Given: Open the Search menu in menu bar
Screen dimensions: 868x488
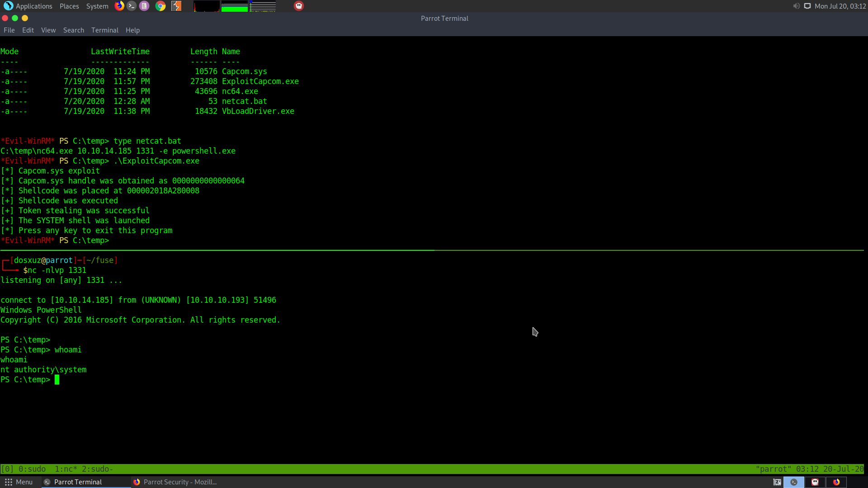Looking at the screenshot, I should click(74, 30).
